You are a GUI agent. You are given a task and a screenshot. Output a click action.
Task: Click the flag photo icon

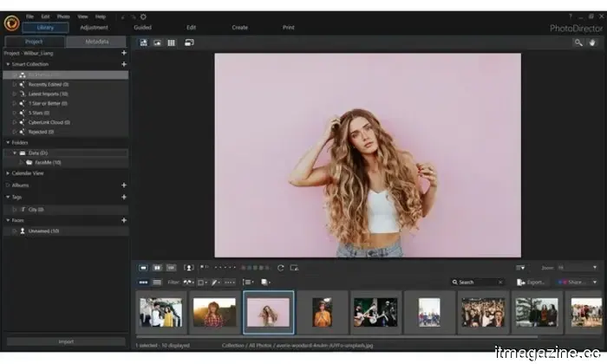pos(202,267)
